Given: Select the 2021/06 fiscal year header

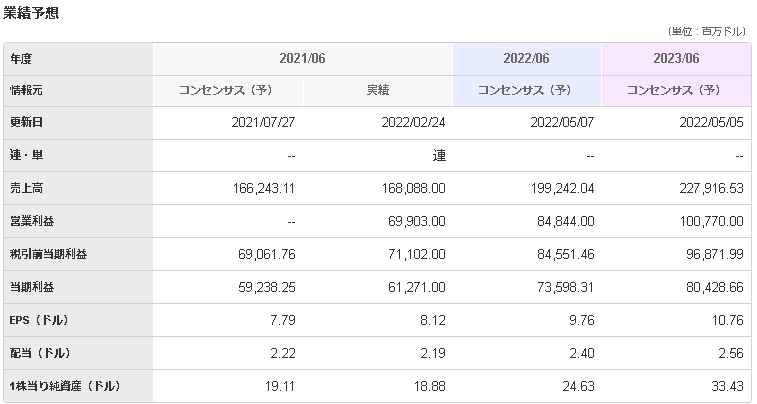Looking at the screenshot, I should coord(302,58).
